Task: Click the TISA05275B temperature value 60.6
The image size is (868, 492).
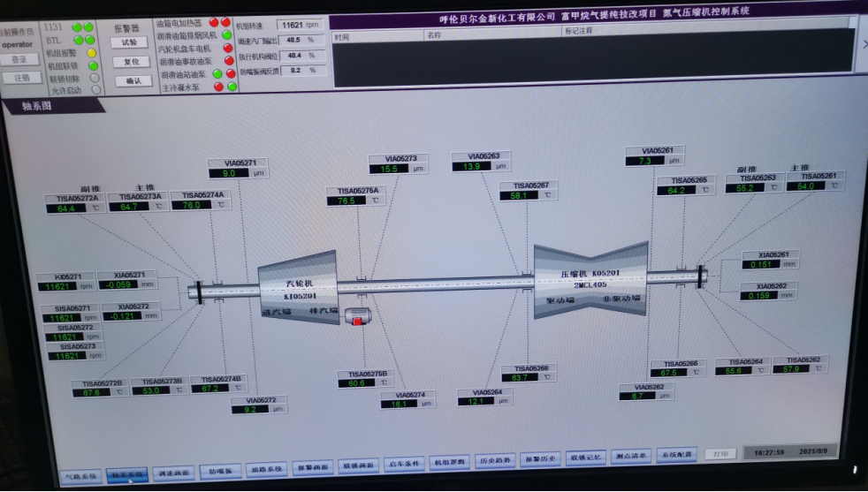Action: pos(356,383)
